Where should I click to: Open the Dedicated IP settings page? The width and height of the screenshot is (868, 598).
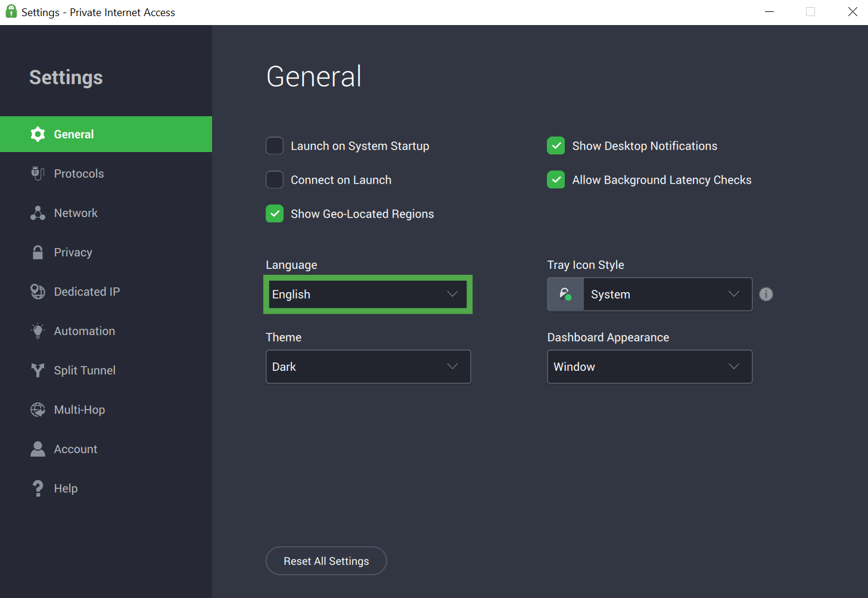106,292
